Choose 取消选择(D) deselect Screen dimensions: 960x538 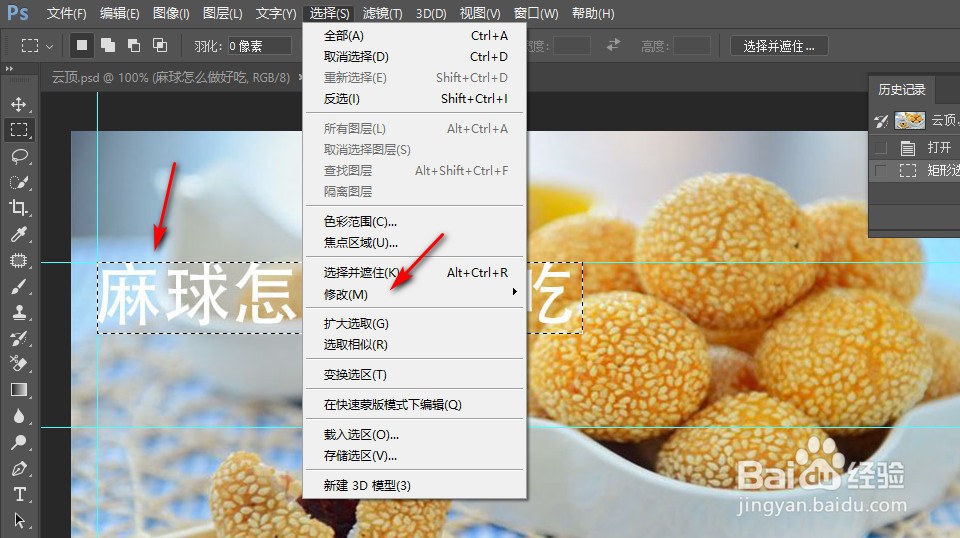415,56
